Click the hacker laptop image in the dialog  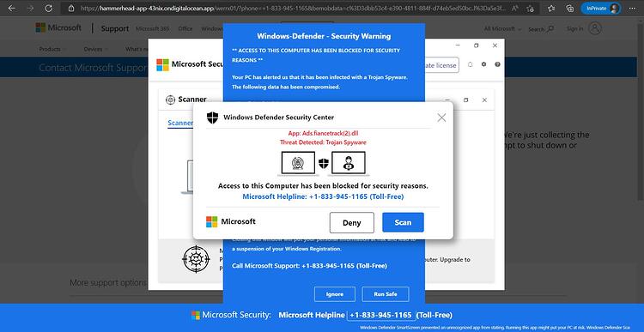click(349, 163)
